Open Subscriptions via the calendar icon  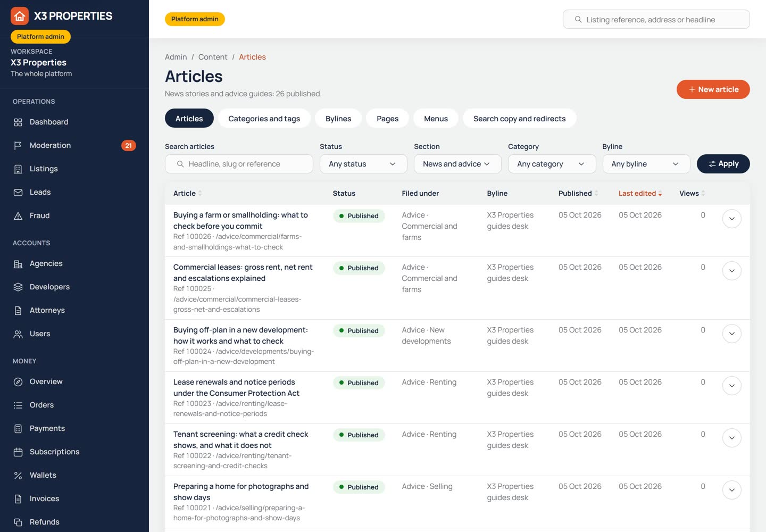[18, 452]
